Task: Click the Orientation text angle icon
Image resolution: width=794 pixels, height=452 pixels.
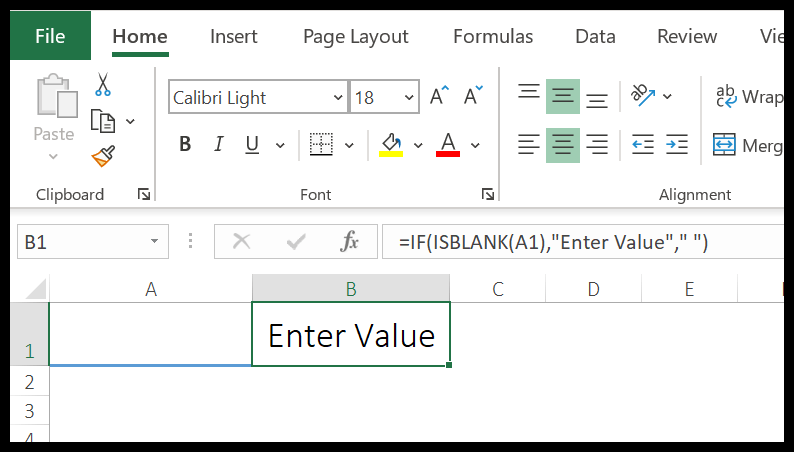Action: point(643,95)
